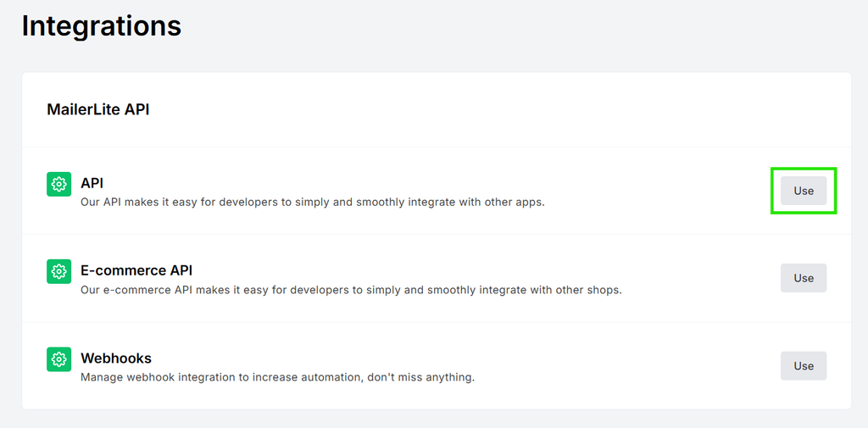The height and width of the screenshot is (428, 868).
Task: Click the green gear icon beside API
Action: pos(58,184)
